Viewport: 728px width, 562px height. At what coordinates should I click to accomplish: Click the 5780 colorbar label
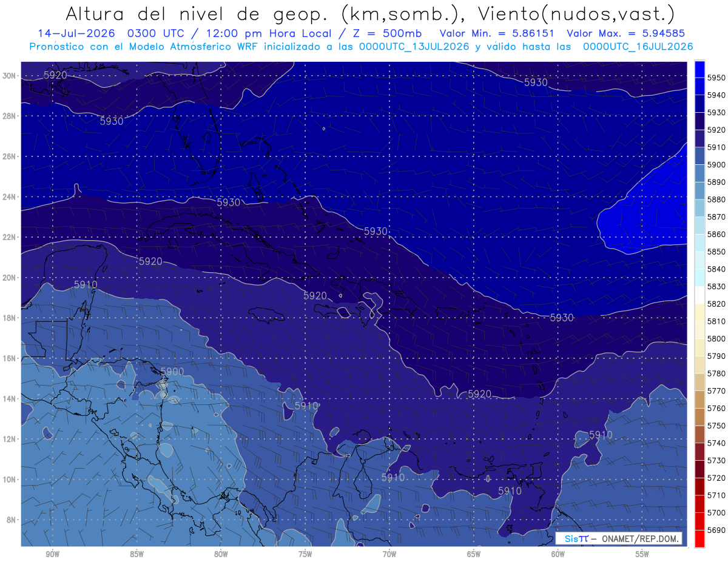[717, 373]
